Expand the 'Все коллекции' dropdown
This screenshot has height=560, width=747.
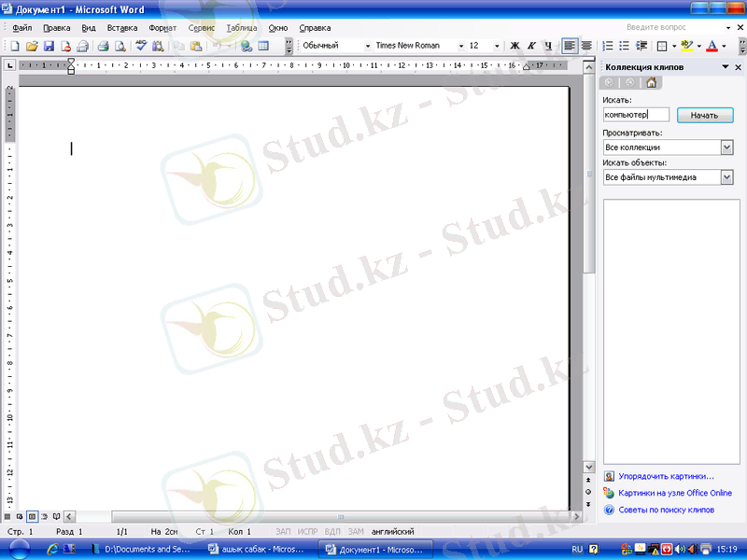click(x=726, y=147)
